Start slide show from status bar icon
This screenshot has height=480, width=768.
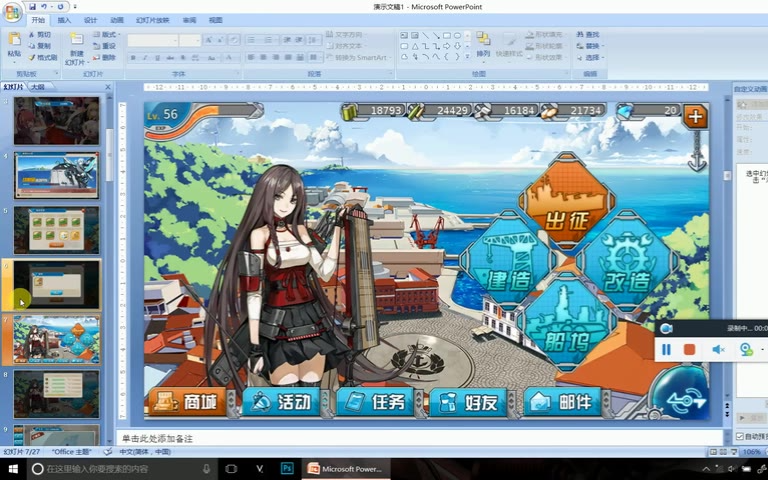[x=733, y=452]
